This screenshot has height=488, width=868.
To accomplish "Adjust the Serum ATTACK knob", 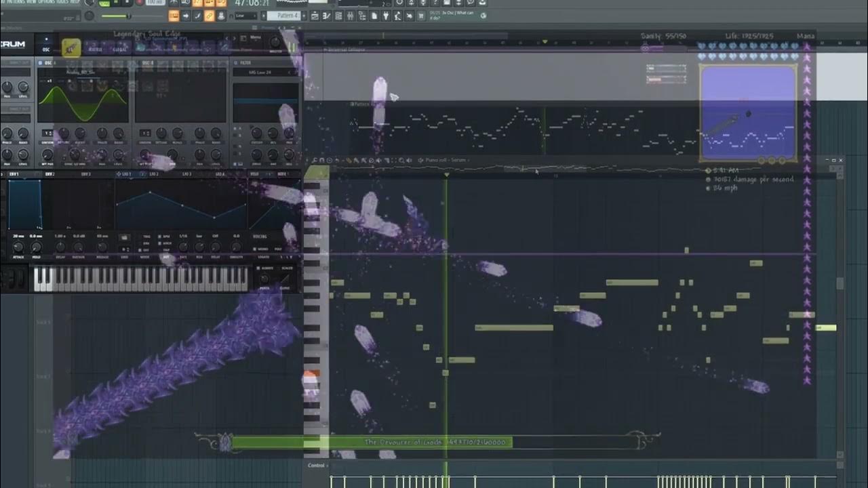I will [x=18, y=247].
